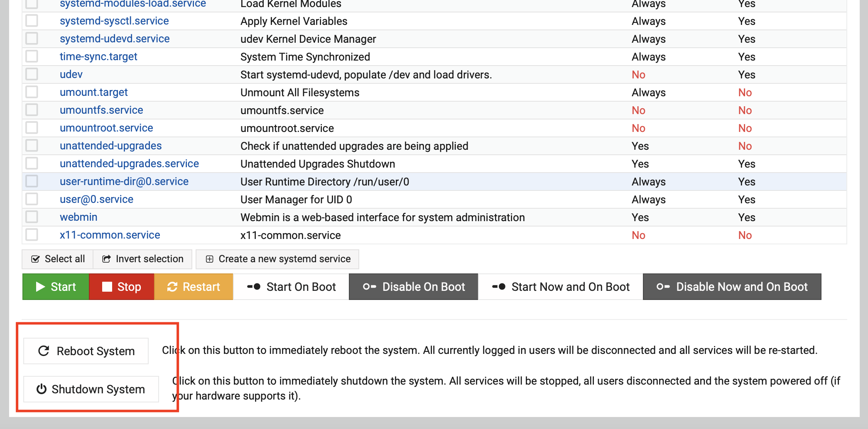Open the umountfs.service link
868x429 pixels.
[x=101, y=110]
